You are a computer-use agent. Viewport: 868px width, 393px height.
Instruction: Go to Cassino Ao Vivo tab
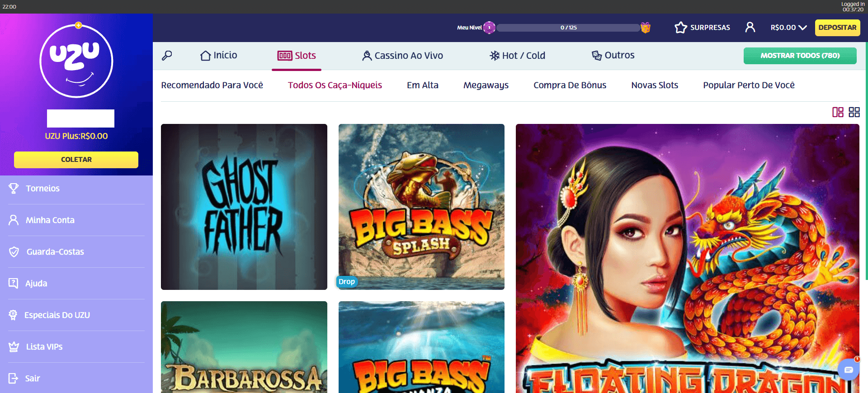click(402, 56)
